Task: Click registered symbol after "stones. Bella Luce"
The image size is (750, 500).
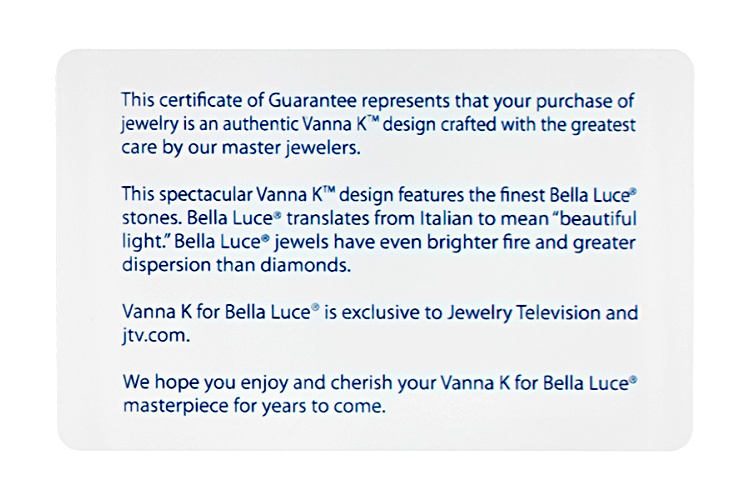Action: (276, 215)
